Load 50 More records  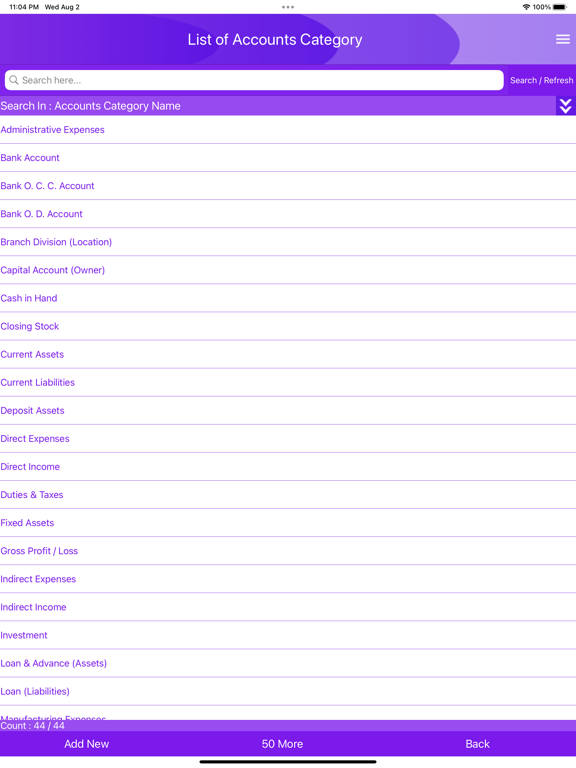[282, 744]
